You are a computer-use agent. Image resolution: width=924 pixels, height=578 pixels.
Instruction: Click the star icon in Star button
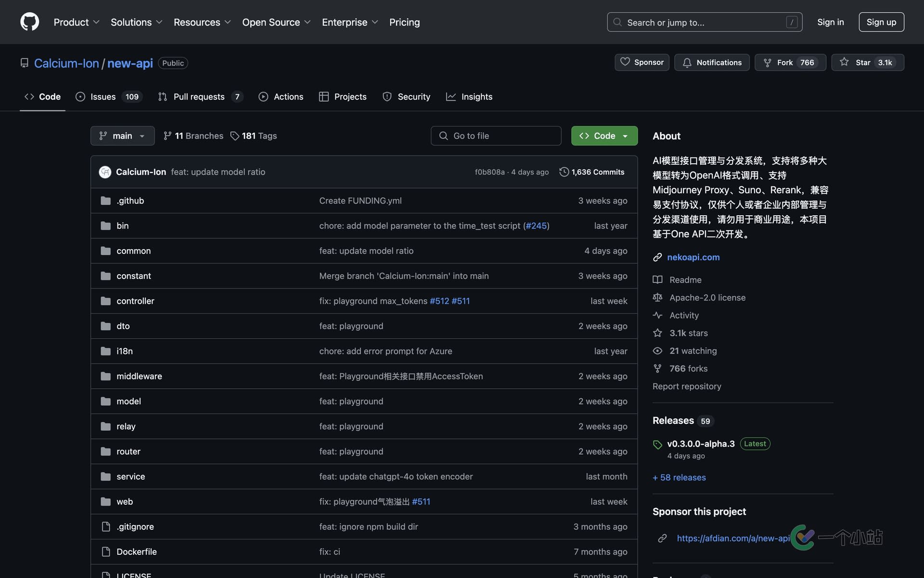point(844,62)
